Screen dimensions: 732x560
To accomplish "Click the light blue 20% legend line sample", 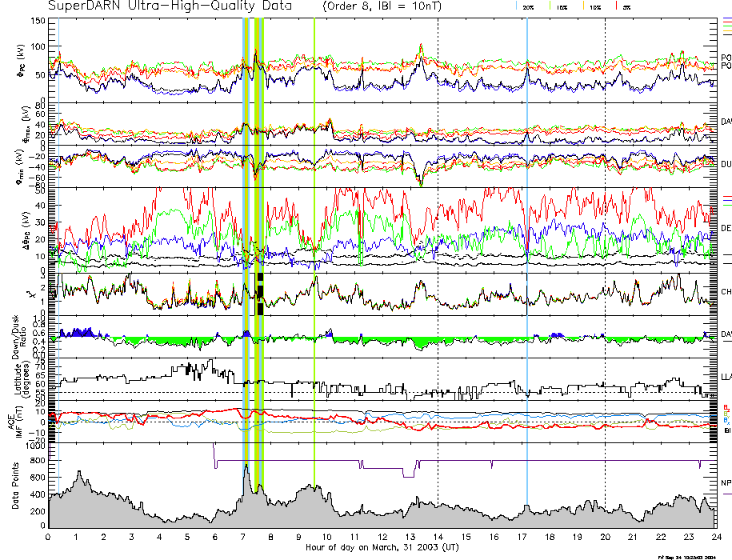I will tap(516, 5).
